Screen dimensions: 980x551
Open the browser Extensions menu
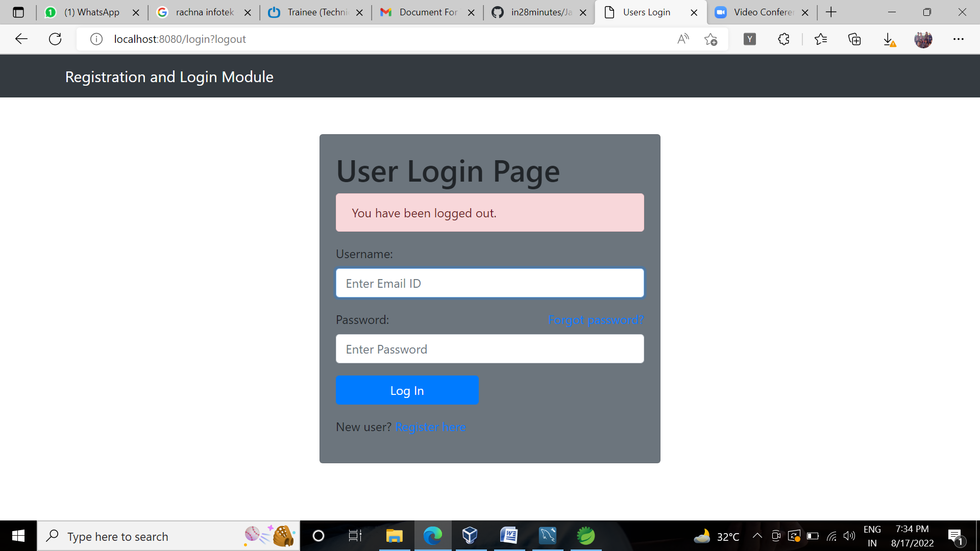(783, 39)
